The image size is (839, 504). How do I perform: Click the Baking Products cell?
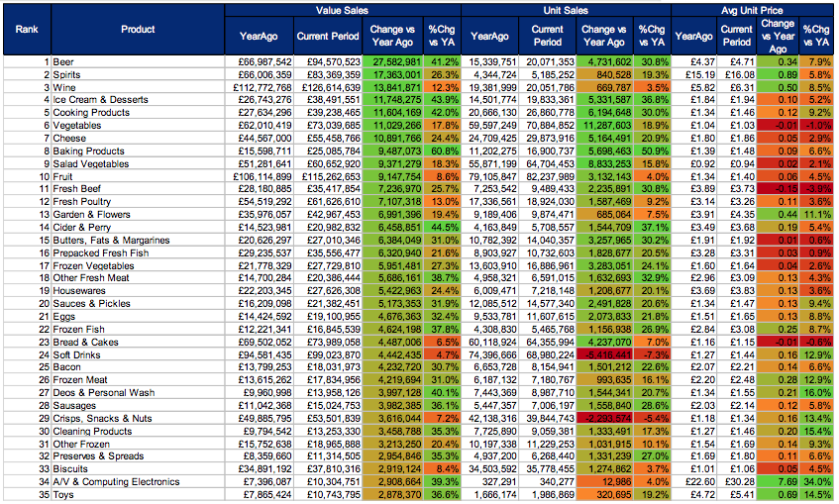tap(138, 151)
